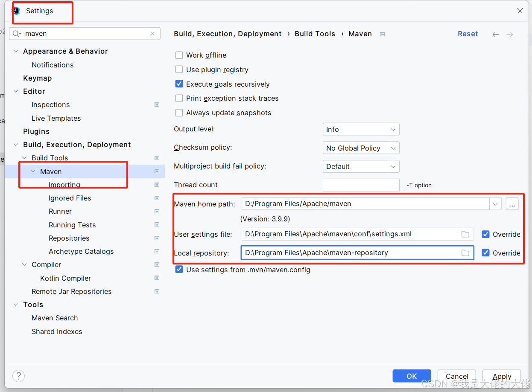Open the Maven home path browse button
532x392 pixels.
click(512, 204)
